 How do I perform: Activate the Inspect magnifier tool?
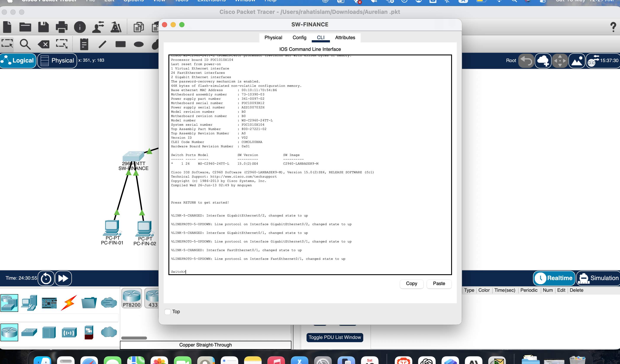25,44
